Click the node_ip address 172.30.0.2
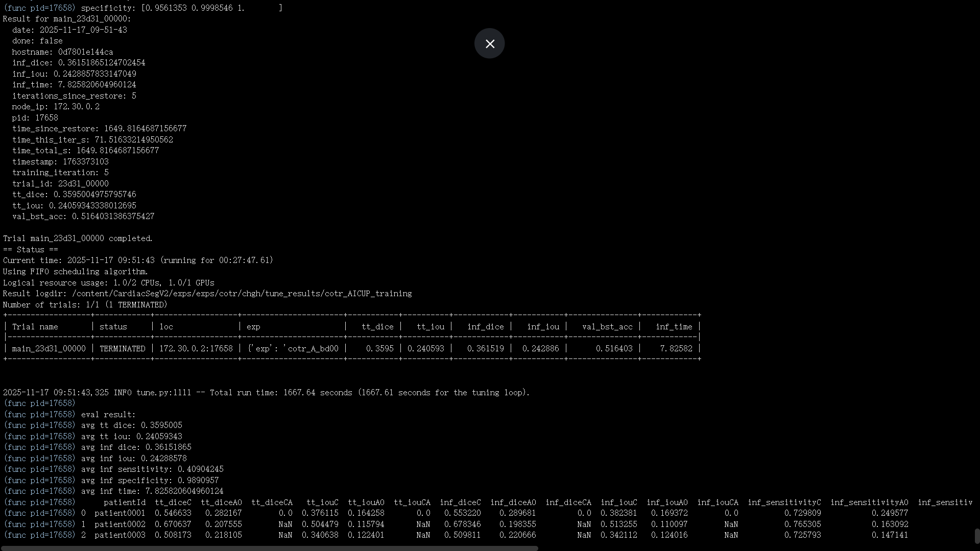The height and width of the screenshot is (551, 980). click(76, 106)
